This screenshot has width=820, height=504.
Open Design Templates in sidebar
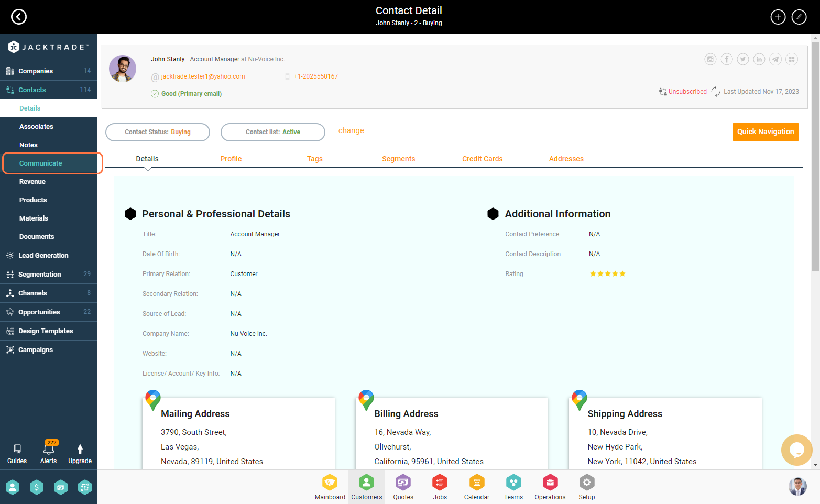pyautogui.click(x=48, y=331)
